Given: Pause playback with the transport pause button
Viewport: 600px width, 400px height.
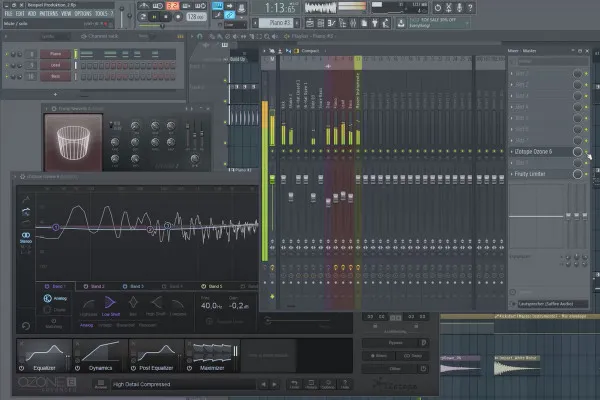Looking at the screenshot, I should point(154,17).
